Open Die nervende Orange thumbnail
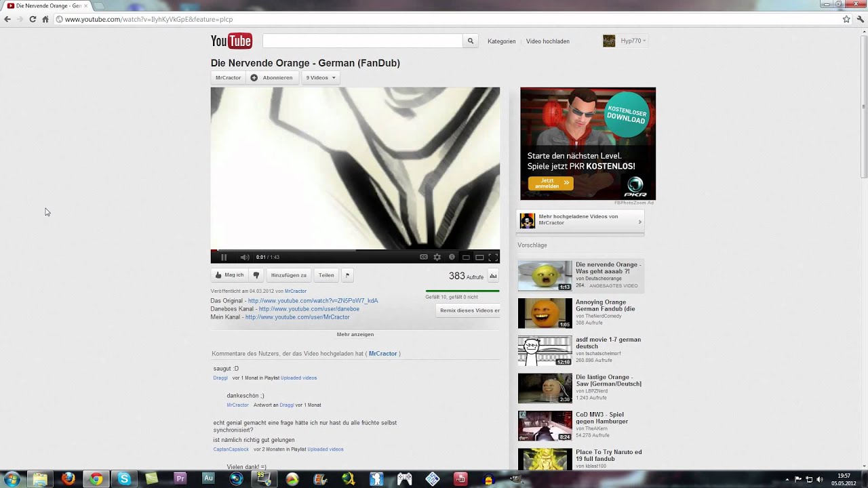868x488 pixels. (x=545, y=276)
